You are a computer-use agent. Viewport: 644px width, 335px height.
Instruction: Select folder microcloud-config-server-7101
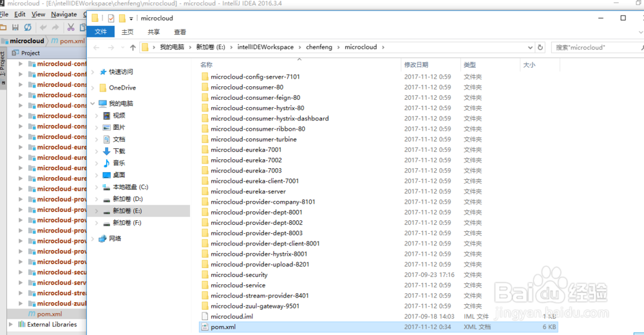click(x=255, y=77)
